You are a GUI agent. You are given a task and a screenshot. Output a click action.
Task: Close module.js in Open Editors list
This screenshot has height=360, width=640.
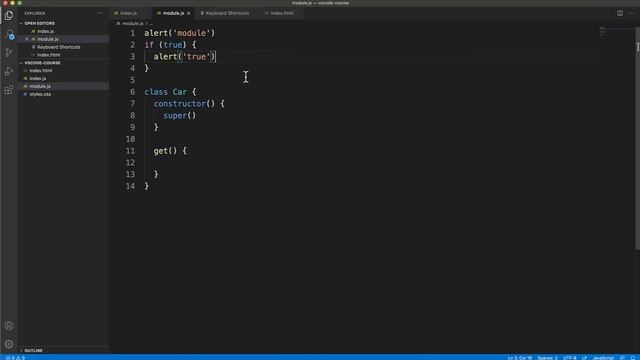27,39
